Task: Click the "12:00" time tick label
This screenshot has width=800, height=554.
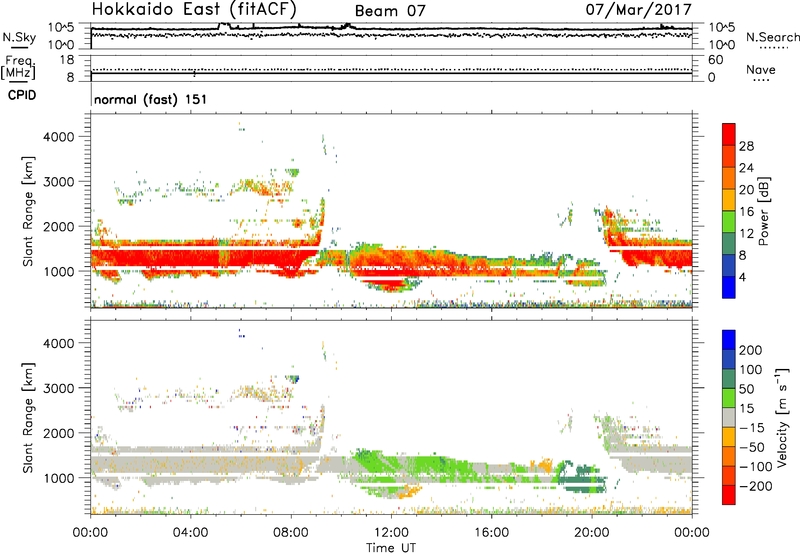Action: 391,533
